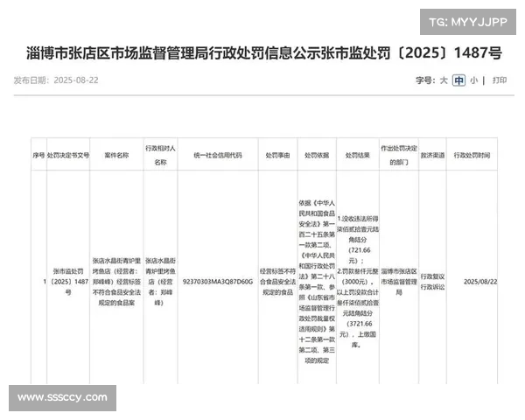Image resolution: width=525 pixels, height=420 pixels.
Task: Click the 统一社会信用代码 column header
Action: 219,155
